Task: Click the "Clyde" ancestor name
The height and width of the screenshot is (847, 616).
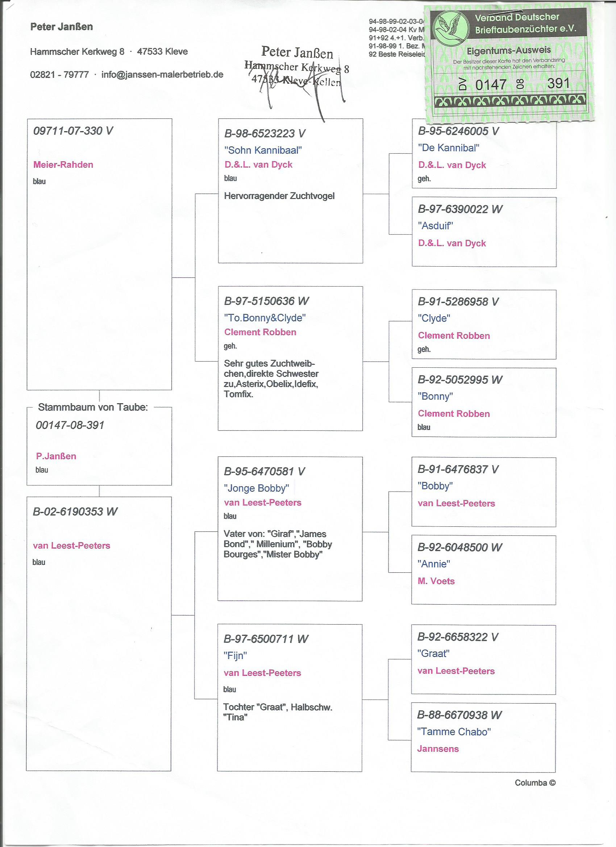Action: (434, 318)
